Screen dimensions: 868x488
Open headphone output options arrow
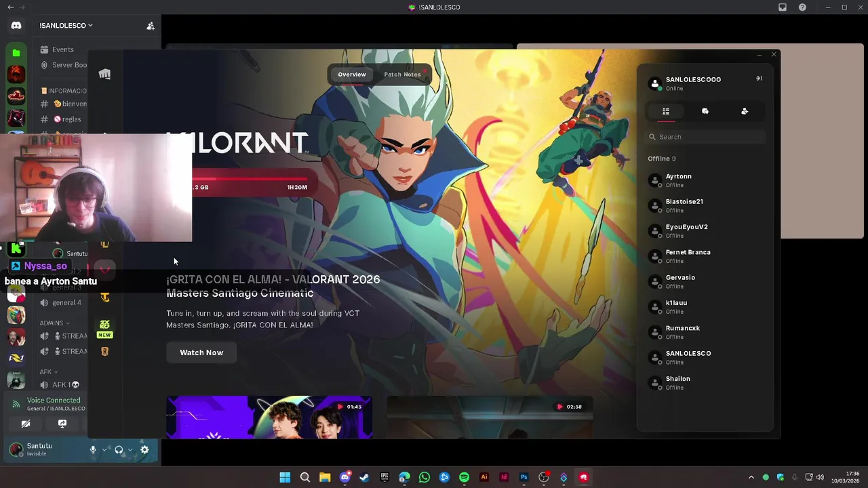pos(130,449)
